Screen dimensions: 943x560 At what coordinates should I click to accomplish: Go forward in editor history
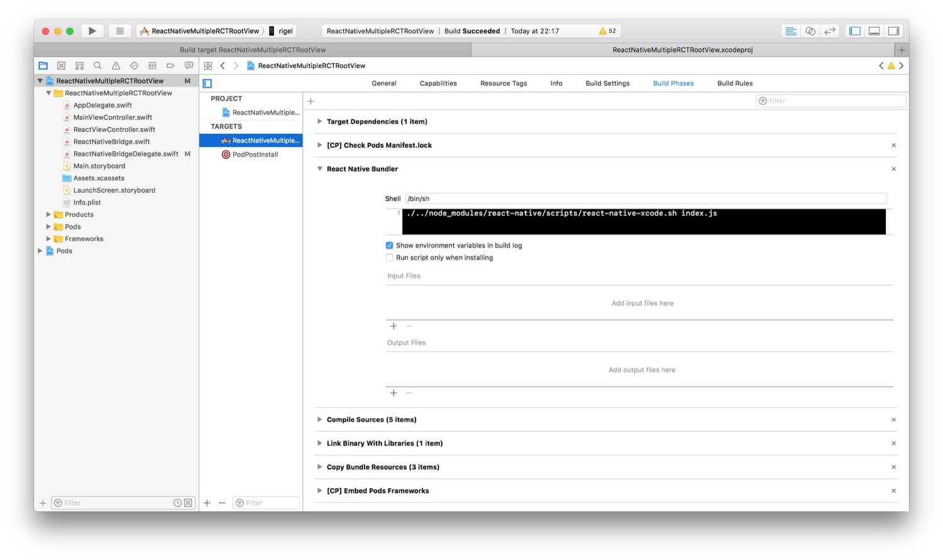[x=236, y=65]
